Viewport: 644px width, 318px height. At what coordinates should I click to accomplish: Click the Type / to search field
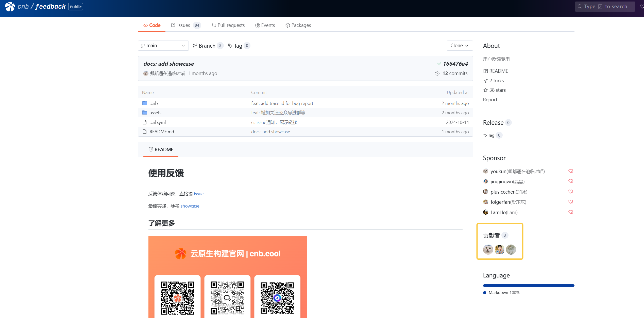pos(605,7)
